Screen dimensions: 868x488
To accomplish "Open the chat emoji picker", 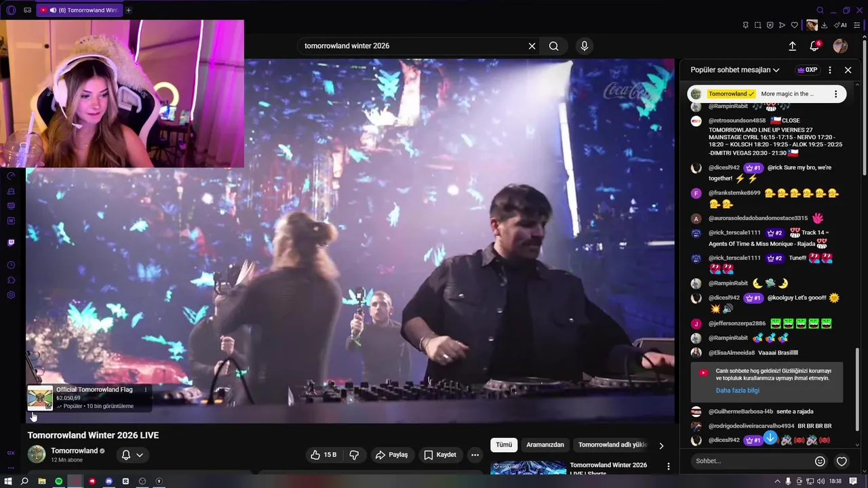I will point(820,461).
